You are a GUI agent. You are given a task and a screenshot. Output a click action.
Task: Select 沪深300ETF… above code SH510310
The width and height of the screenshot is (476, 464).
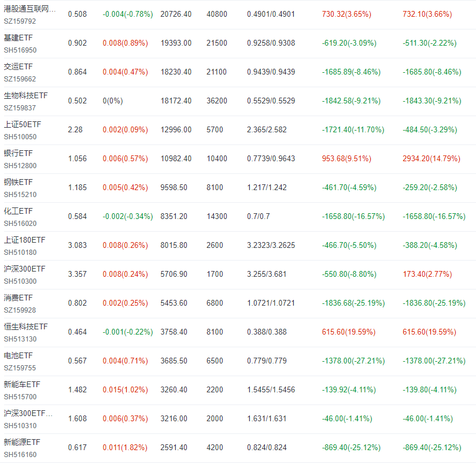(x=28, y=413)
